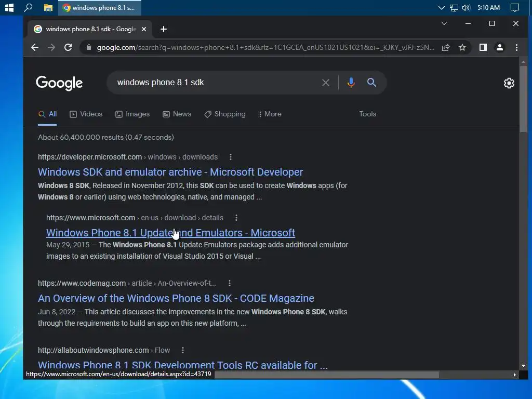Open Windows Phone 8.1 SDK Development Tools RC link
Viewport: 532px width, 399px height.
click(x=183, y=365)
